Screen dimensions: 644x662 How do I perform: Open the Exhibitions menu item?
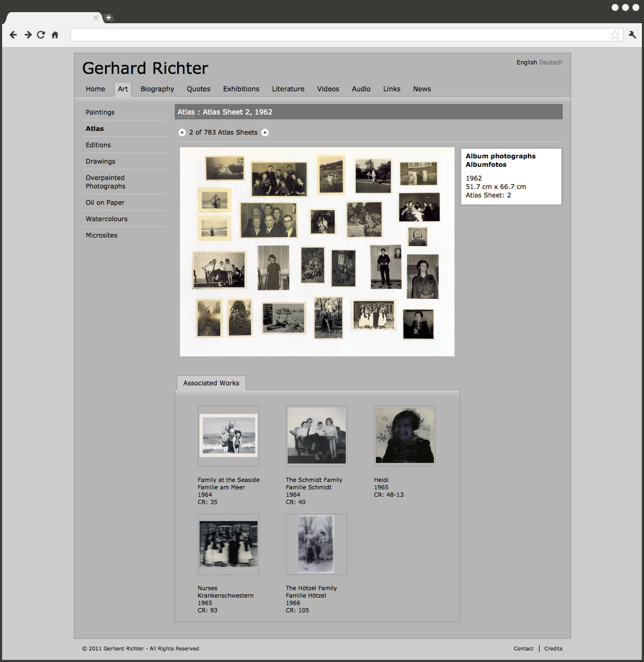pos(241,89)
